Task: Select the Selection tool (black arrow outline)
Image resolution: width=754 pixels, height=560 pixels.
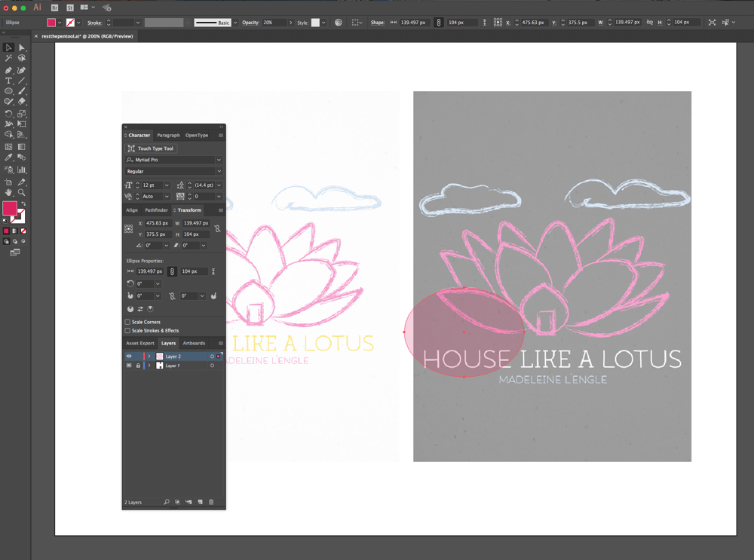Action: 8,47
